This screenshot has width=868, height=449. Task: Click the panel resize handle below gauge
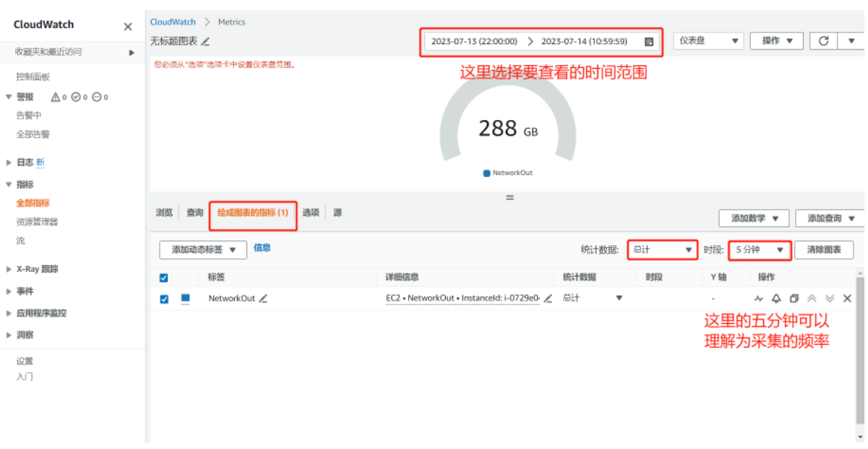coord(510,197)
